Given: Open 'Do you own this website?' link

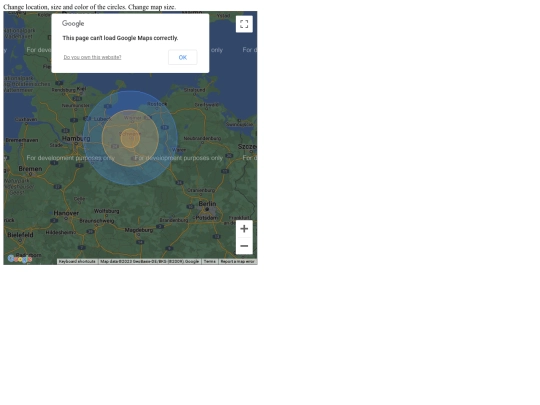Looking at the screenshot, I should pos(92,57).
